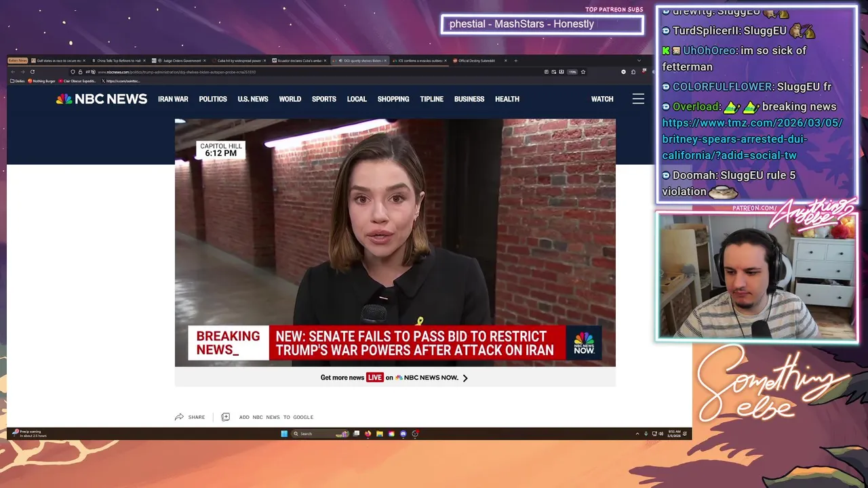The width and height of the screenshot is (868, 488).
Task: Click the Watch link
Action: [x=602, y=99]
